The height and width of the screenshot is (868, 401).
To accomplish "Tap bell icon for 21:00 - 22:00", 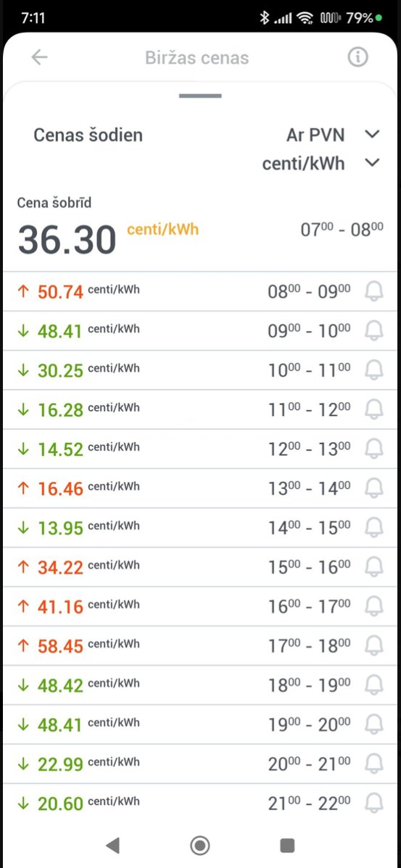I will [x=374, y=803].
